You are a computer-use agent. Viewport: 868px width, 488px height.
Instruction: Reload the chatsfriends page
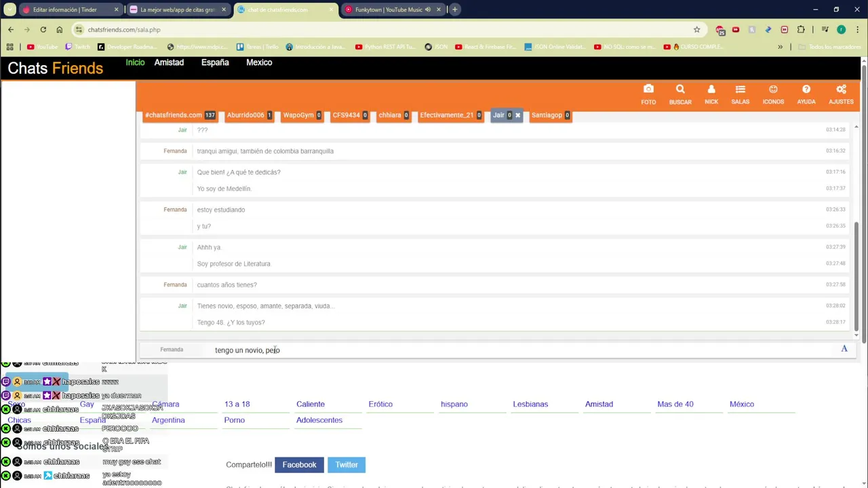coord(43,30)
